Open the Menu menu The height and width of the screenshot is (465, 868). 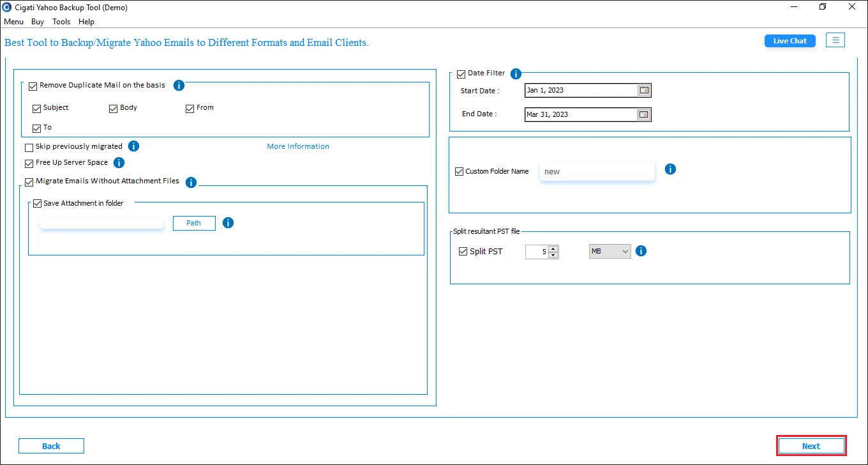coord(13,22)
